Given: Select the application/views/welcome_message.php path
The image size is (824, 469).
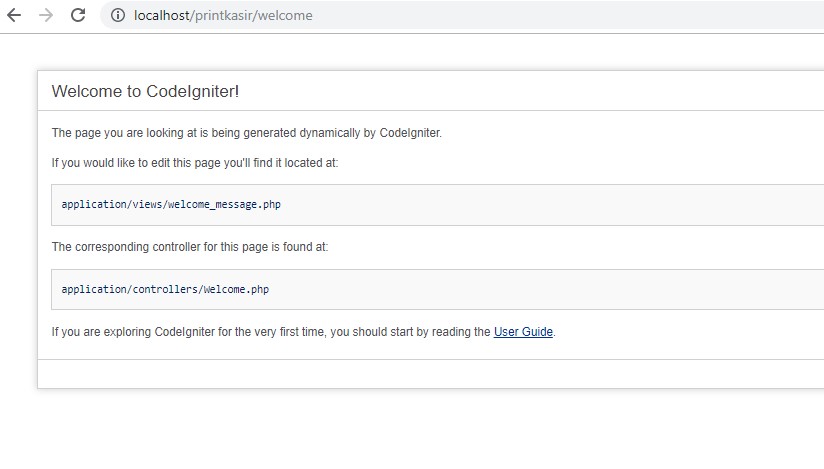Looking at the screenshot, I should click(x=171, y=205).
